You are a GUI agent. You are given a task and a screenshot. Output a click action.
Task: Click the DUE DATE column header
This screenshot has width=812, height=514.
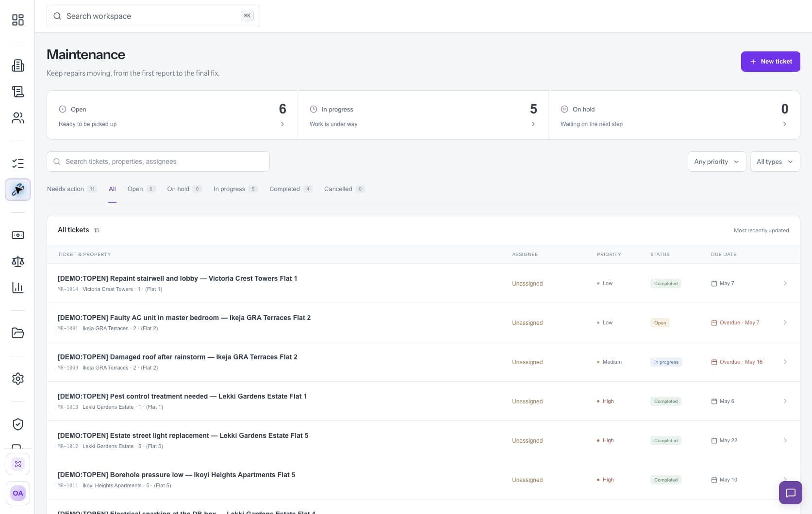[724, 254]
